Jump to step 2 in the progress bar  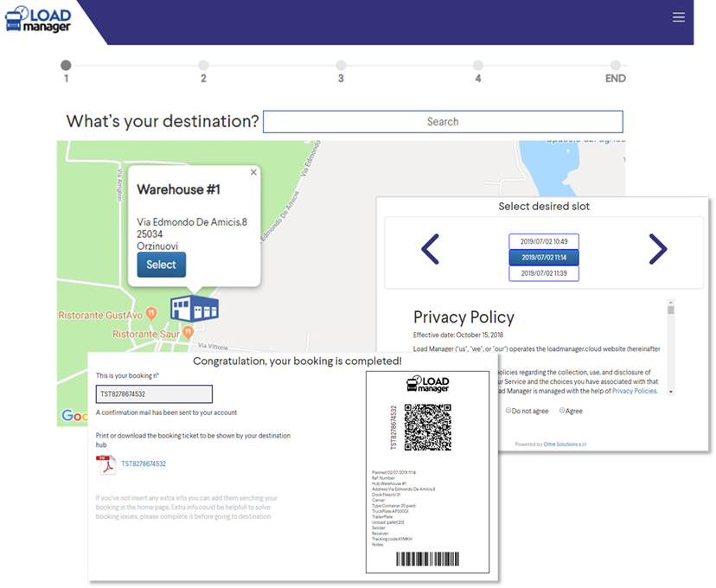(x=203, y=66)
